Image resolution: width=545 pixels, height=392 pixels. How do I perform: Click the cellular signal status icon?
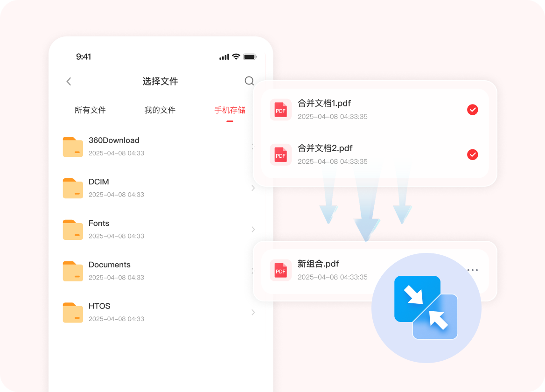click(x=224, y=57)
